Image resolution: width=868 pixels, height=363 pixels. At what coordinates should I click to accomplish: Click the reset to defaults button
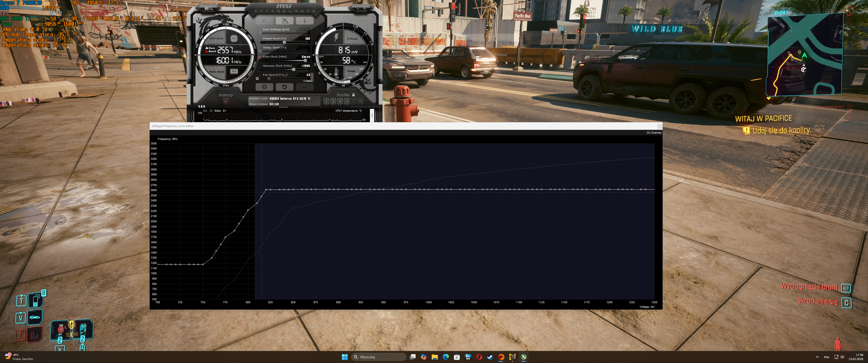(284, 87)
